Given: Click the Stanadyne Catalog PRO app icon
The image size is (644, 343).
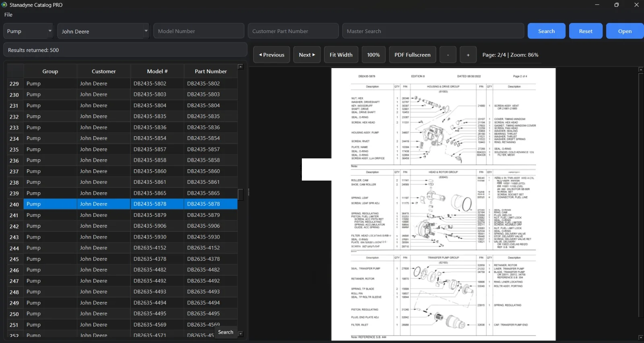Looking at the screenshot, I should pyautogui.click(x=4, y=5).
